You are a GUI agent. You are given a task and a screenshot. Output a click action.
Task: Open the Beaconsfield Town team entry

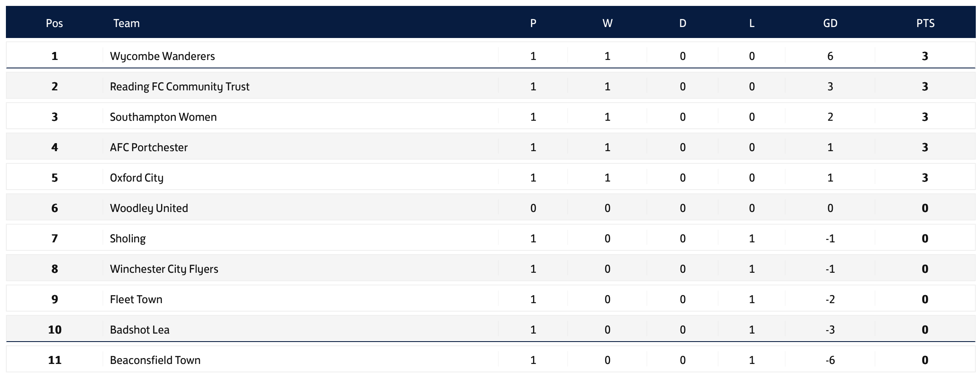[x=155, y=360]
